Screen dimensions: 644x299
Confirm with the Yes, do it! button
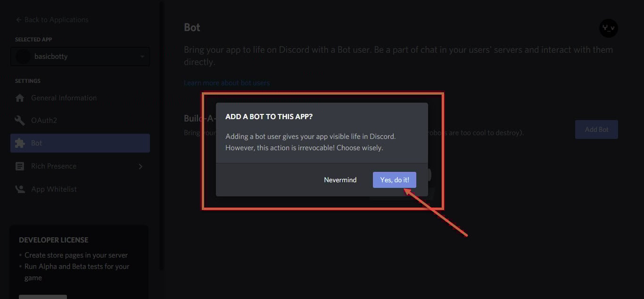pos(395,180)
